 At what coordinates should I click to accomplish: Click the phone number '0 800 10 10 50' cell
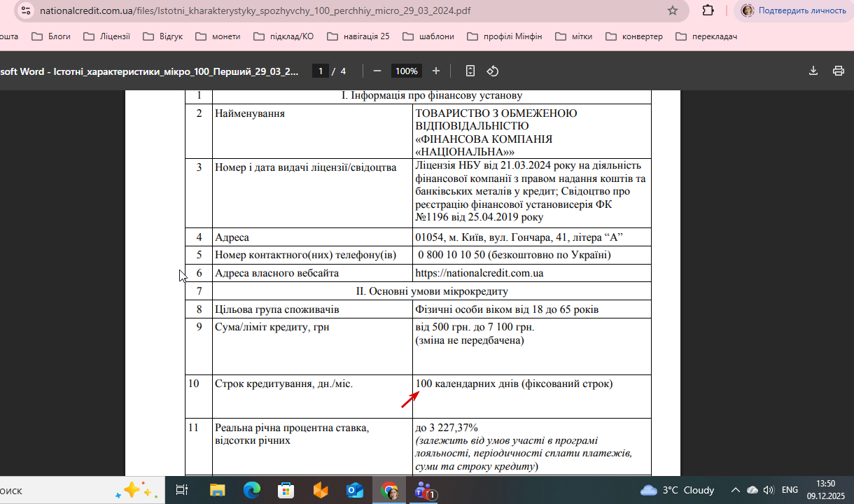[532, 255]
